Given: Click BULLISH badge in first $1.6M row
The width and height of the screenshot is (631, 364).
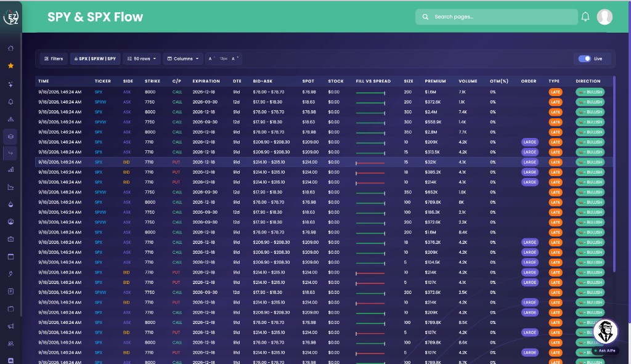Looking at the screenshot, I should [590, 92].
